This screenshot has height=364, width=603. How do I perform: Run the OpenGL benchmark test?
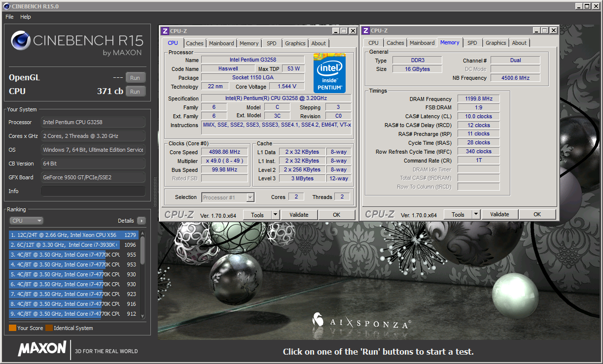(x=135, y=77)
